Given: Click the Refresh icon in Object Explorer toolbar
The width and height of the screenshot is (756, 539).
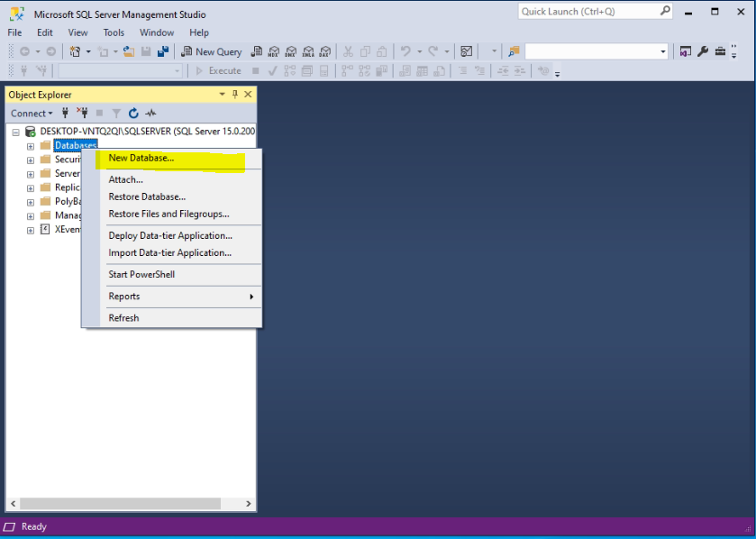Looking at the screenshot, I should [133, 114].
